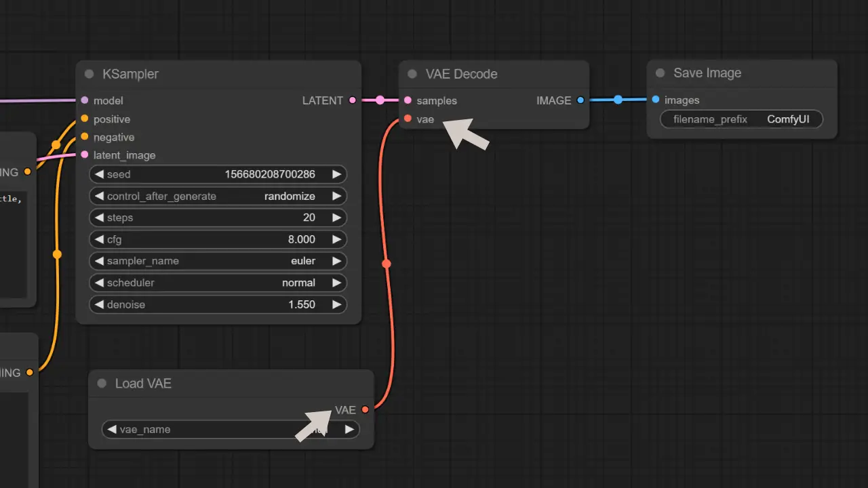868x488 pixels.
Task: Open the scheduler normal dropdown
Action: (218, 283)
